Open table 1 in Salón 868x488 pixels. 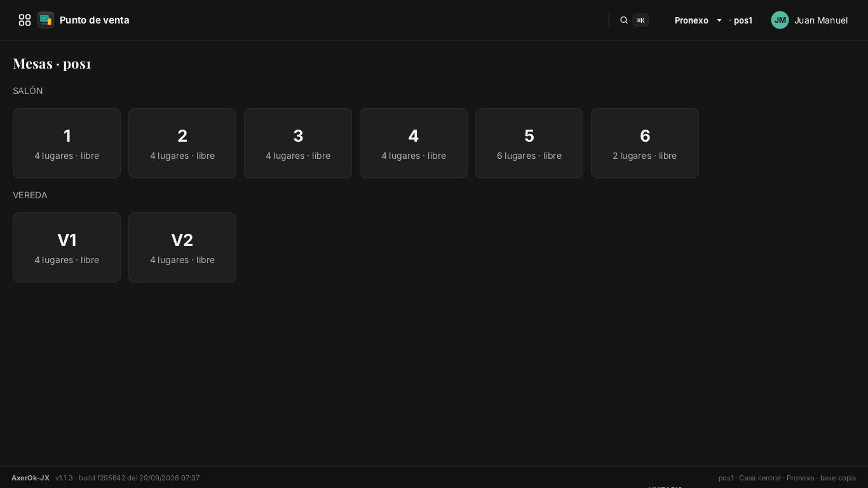pos(67,143)
